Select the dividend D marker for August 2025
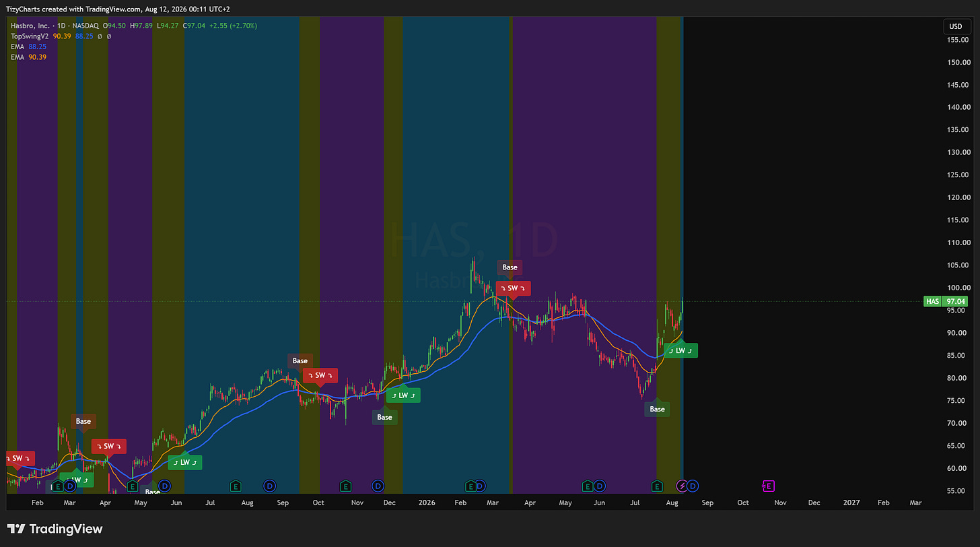Screen dimensions: 980x547 pyautogui.click(x=270, y=486)
